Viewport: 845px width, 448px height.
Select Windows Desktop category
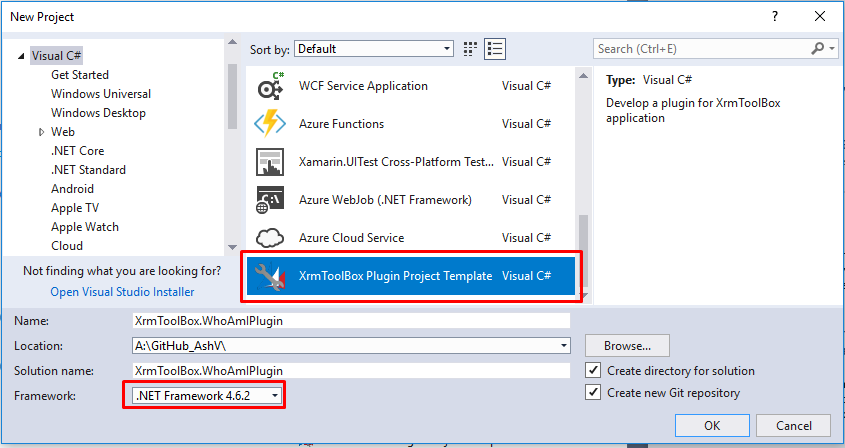coord(98,113)
